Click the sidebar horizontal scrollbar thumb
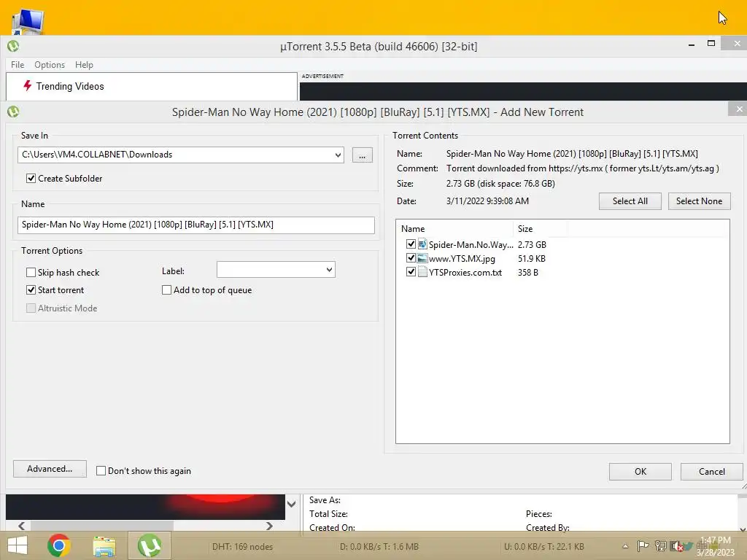 coord(101,526)
